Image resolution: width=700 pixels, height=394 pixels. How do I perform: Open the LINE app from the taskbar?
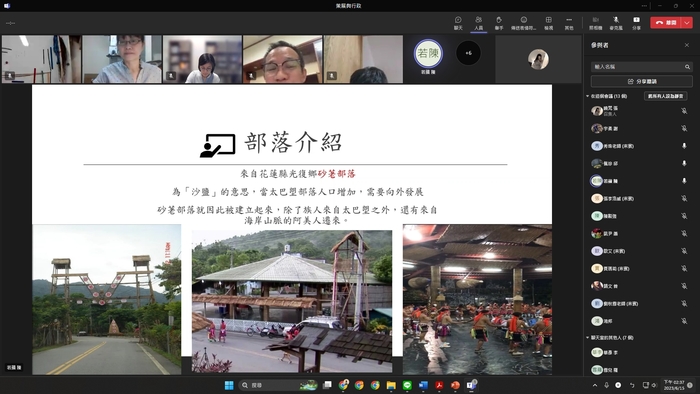[407, 385]
